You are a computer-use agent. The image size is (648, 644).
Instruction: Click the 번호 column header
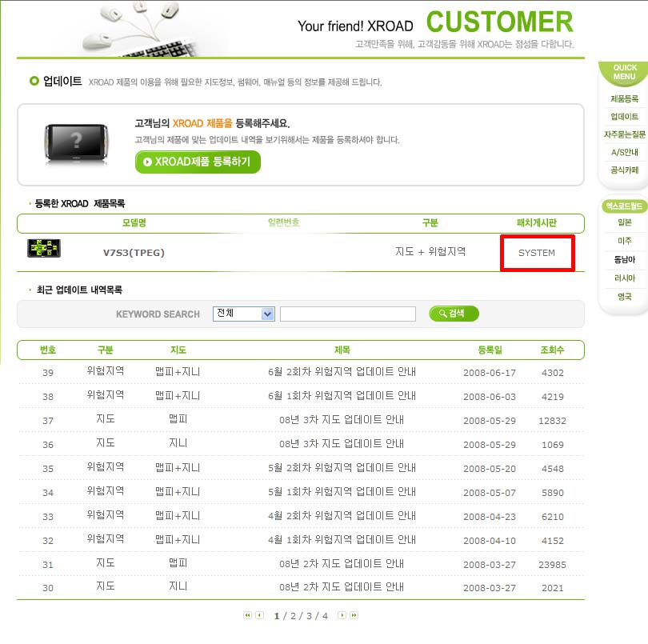48,350
